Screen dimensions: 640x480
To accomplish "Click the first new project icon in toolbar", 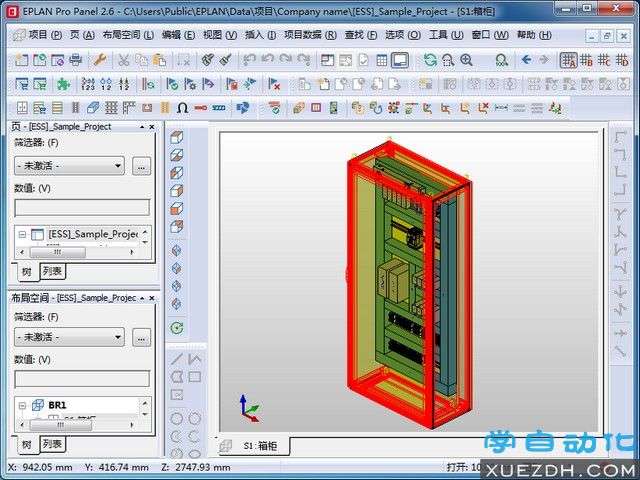I will pyautogui.click(x=21, y=60).
